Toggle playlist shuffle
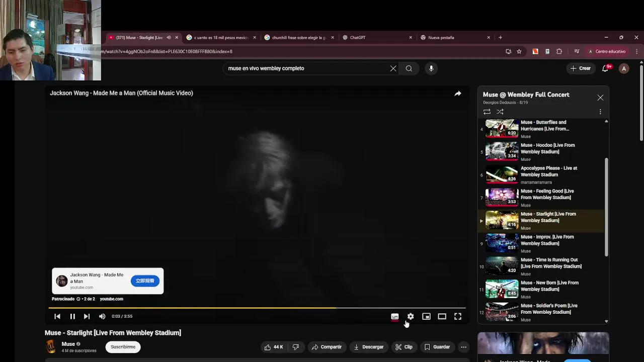This screenshot has height=362, width=644. pyautogui.click(x=500, y=112)
